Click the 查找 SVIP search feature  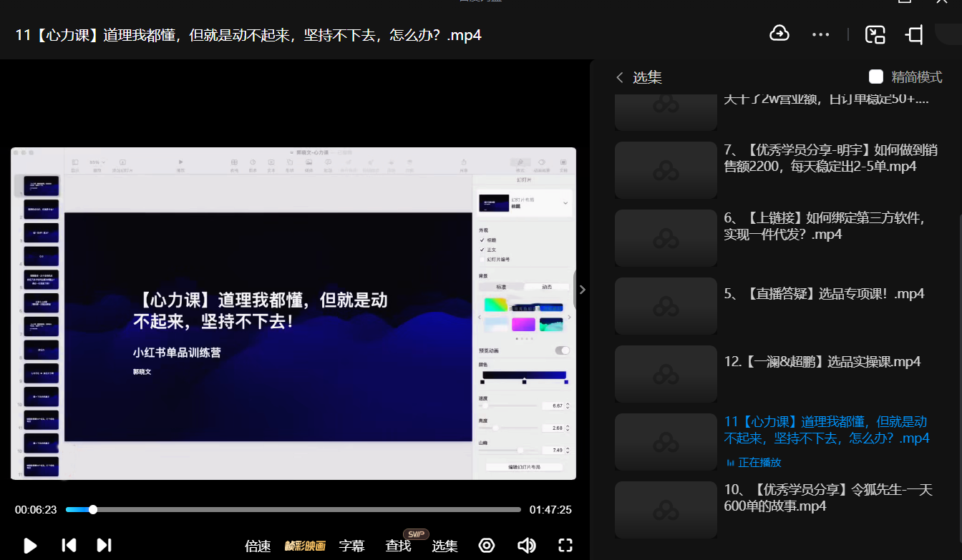(399, 546)
